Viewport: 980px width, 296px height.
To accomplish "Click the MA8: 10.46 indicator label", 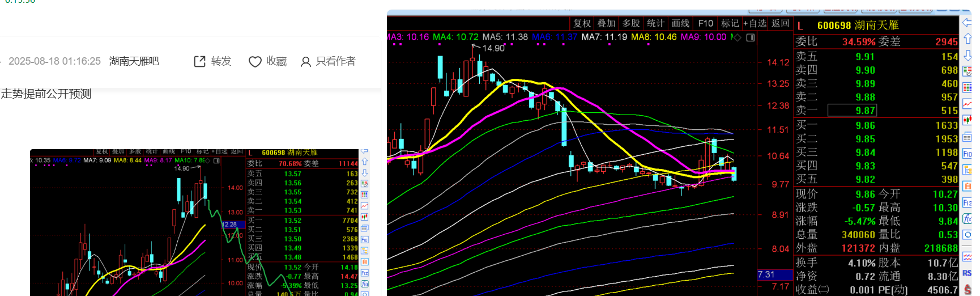I will 654,37.
